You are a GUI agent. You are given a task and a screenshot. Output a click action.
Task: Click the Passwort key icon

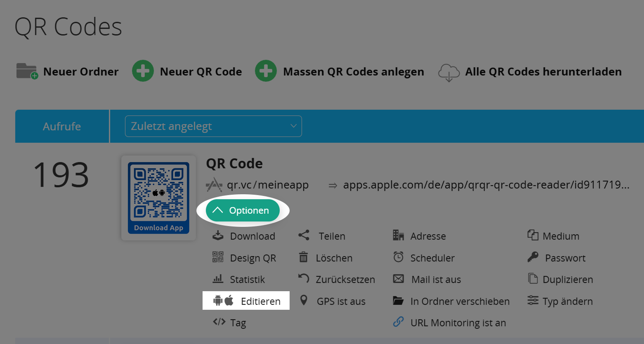point(533,257)
